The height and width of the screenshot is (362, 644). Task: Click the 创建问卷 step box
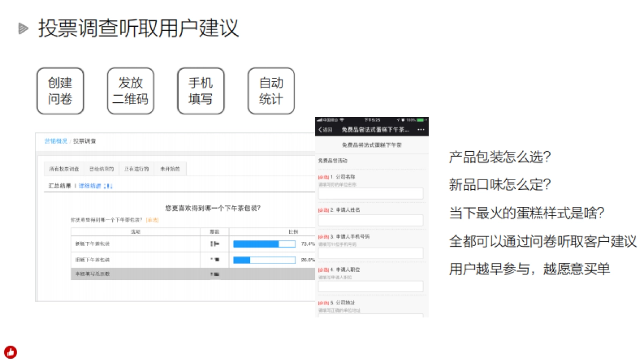(60, 90)
